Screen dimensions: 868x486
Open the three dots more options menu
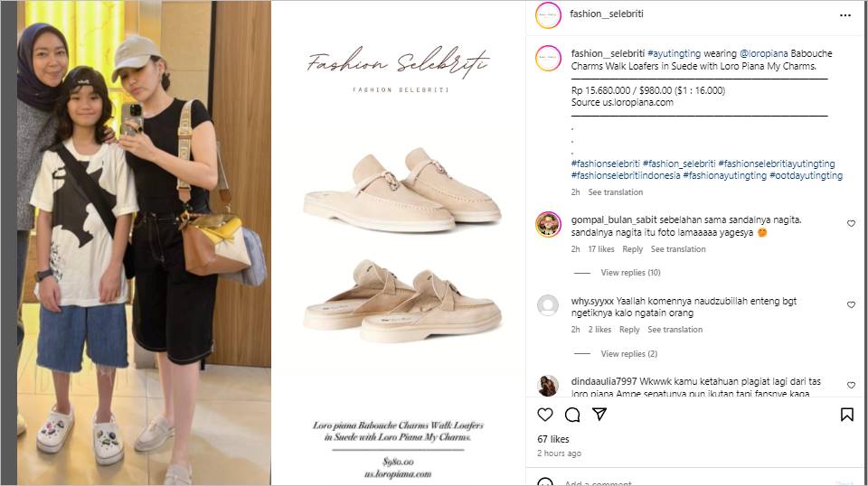(844, 15)
